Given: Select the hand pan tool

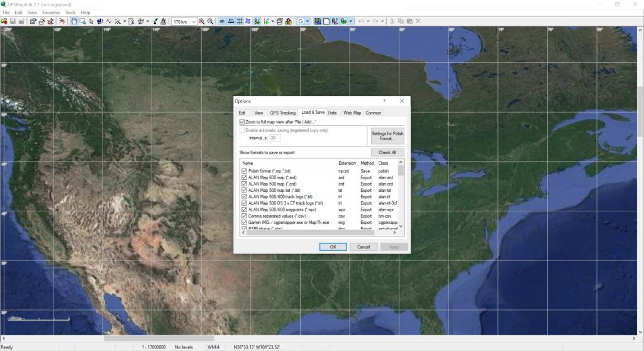Looking at the screenshot, I should click(x=74, y=21).
